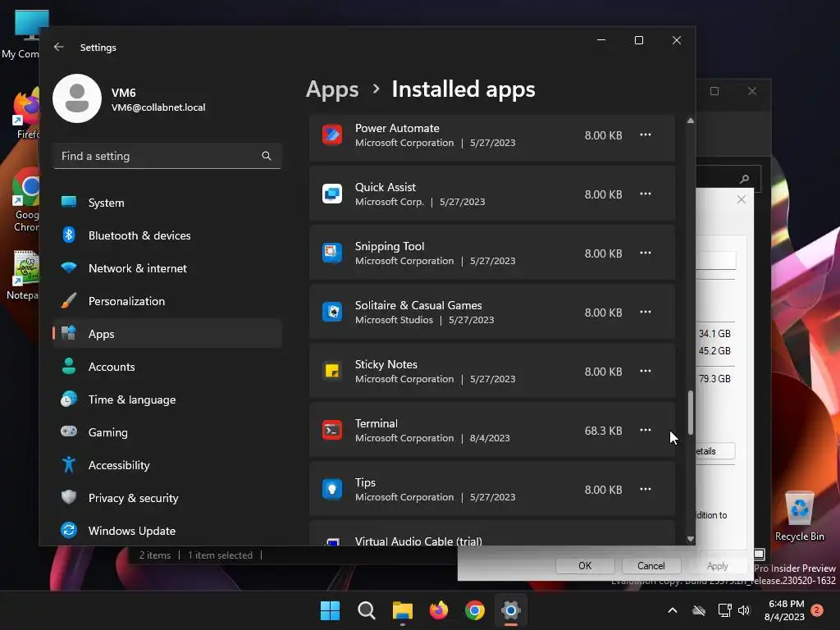Go to System settings
Screen dimensions: 840x630
167,203
